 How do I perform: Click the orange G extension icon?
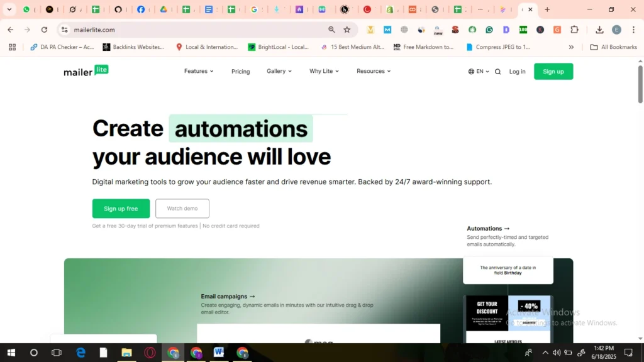[557, 30]
